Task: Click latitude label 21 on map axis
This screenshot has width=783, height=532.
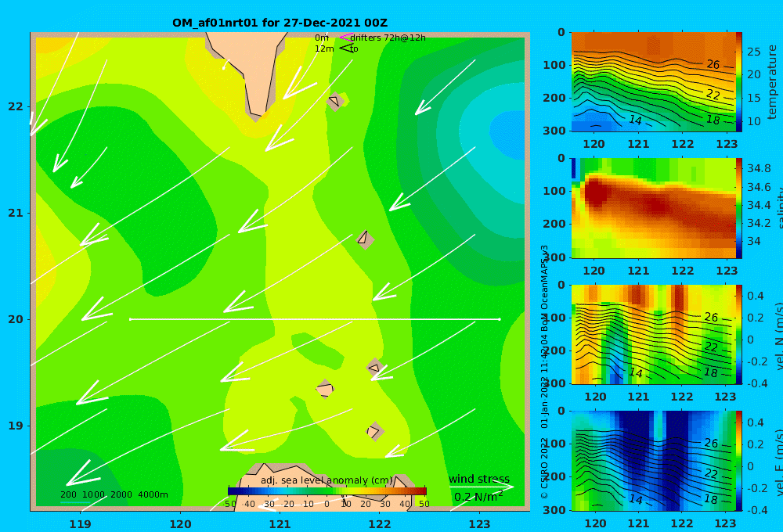Action: [x=16, y=213]
